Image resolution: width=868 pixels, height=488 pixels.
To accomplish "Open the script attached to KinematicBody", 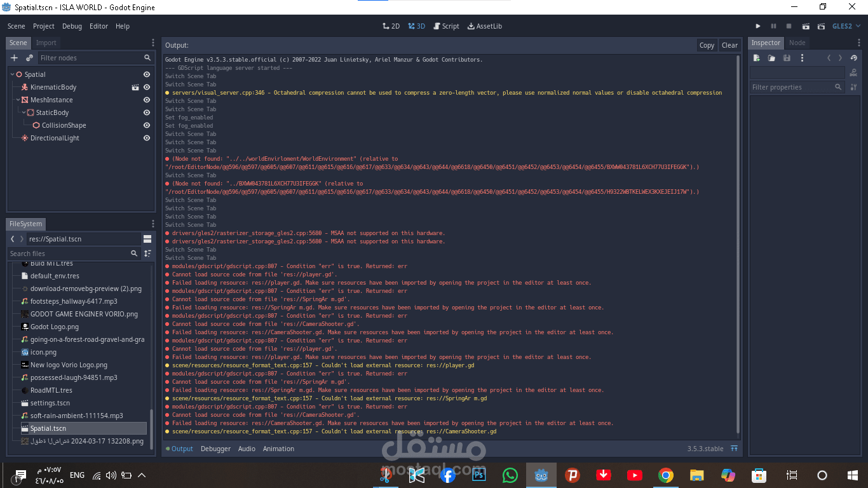I will tap(135, 87).
